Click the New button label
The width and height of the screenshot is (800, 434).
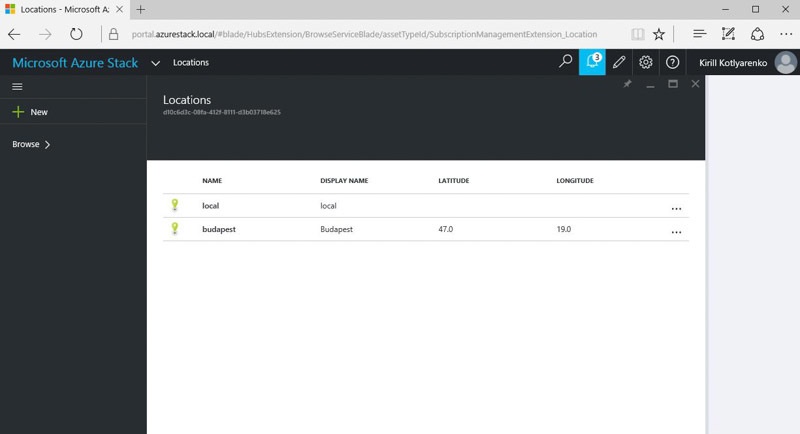[x=39, y=112]
